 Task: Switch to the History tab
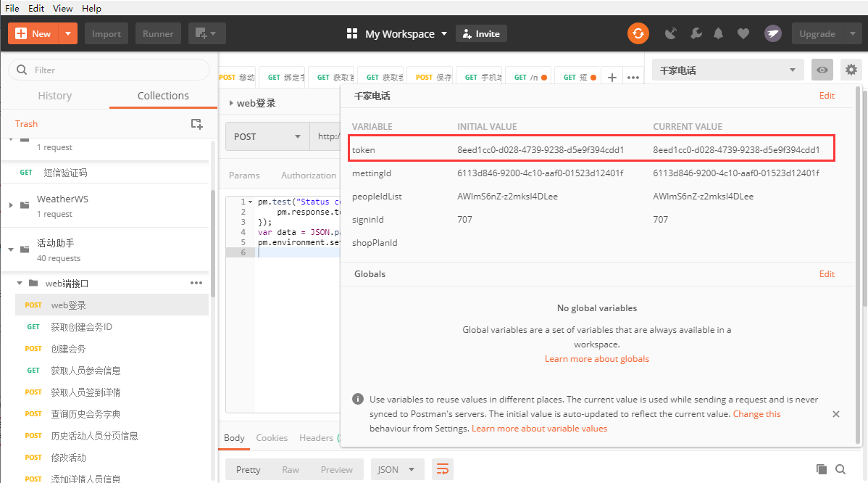pyautogui.click(x=55, y=96)
